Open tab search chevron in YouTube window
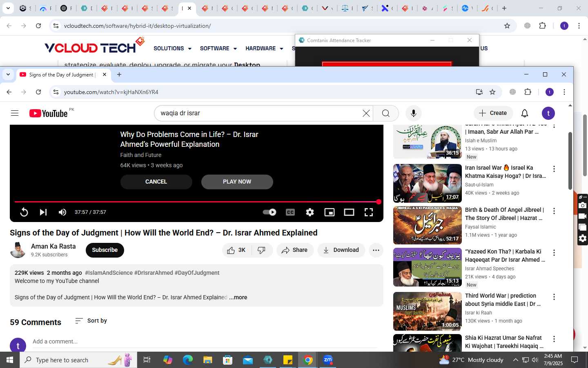588x368 pixels. pos(8,75)
